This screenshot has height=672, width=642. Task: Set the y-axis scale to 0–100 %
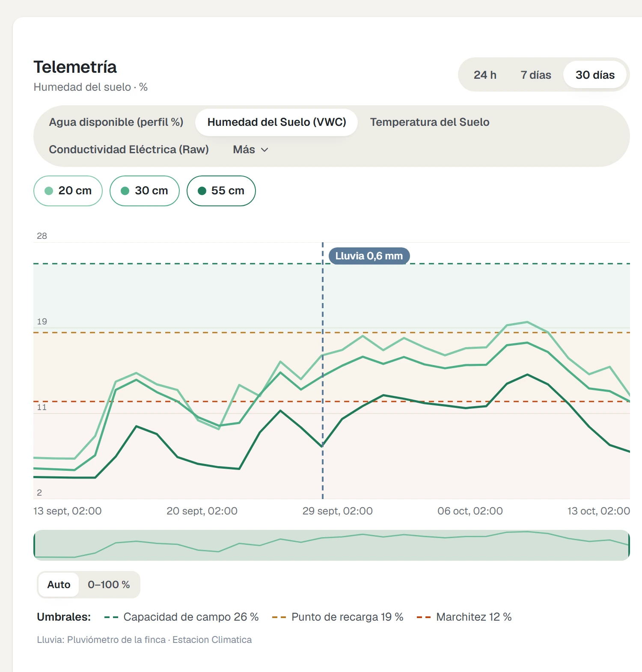tap(109, 585)
